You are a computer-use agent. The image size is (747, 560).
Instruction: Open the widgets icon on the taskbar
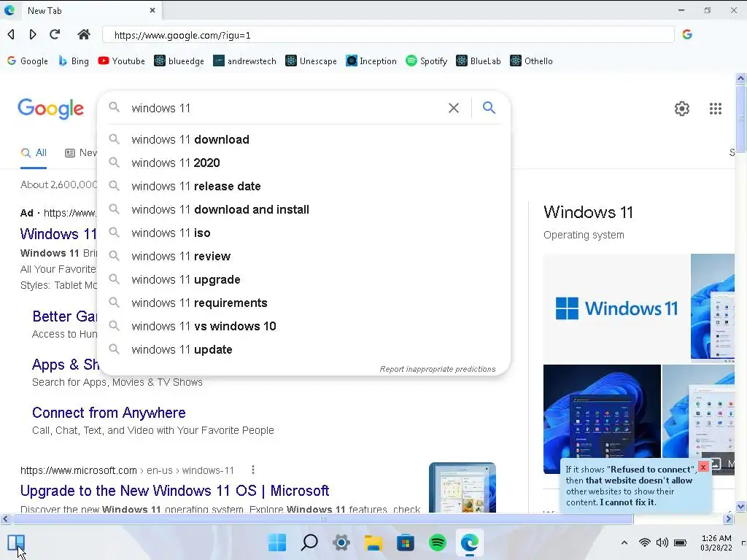coord(16,542)
